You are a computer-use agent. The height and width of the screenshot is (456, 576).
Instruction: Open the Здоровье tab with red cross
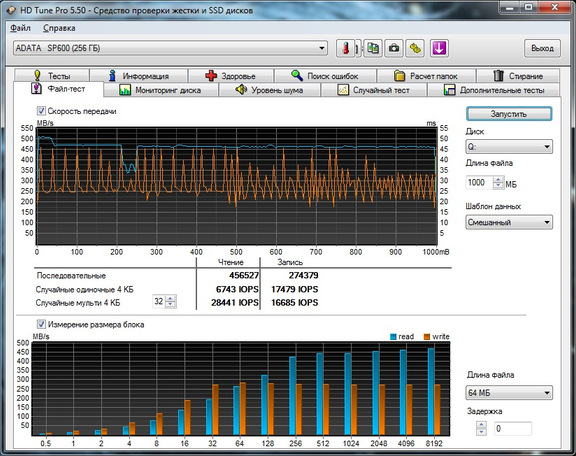tap(231, 76)
